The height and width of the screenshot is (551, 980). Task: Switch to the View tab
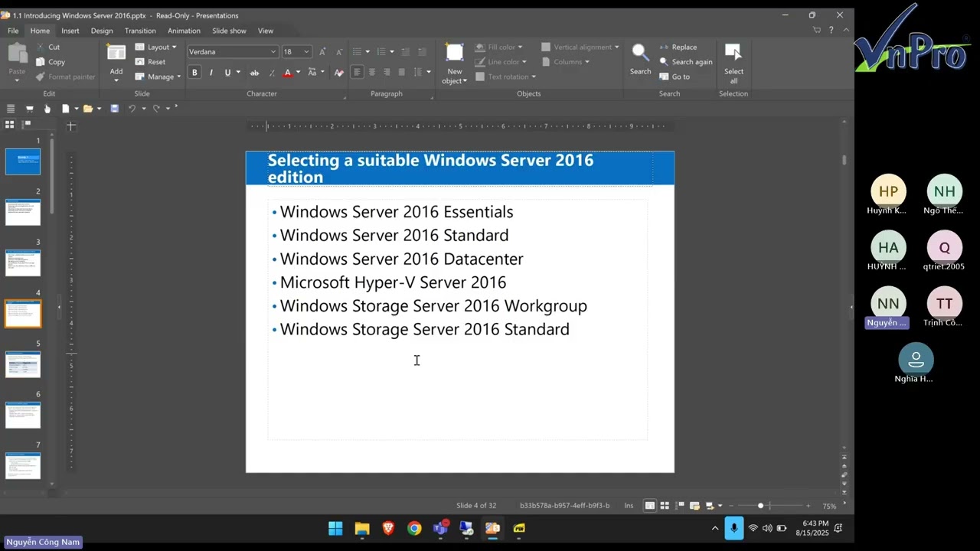coord(266,31)
